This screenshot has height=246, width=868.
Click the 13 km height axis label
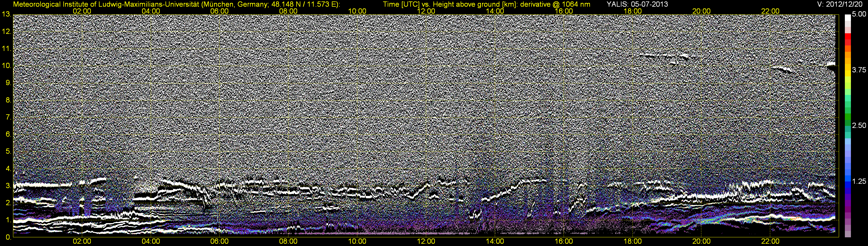click(x=6, y=14)
